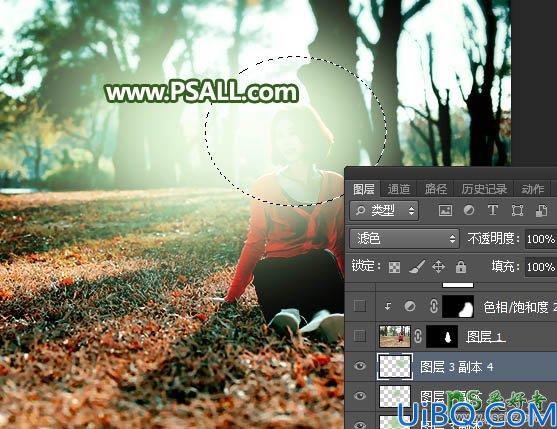This screenshot has width=557, height=429.
Task: Filter layers by pixel image icon
Action: (445, 210)
